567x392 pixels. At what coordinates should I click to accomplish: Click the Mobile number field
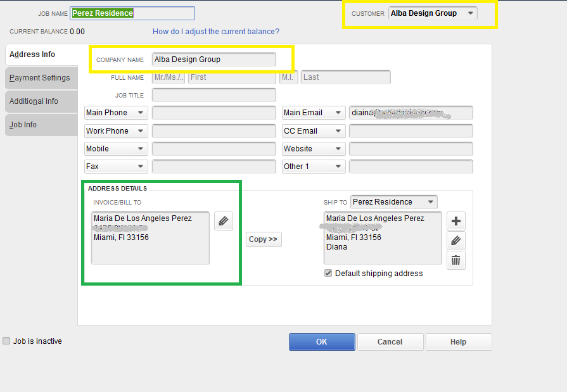[213, 149]
